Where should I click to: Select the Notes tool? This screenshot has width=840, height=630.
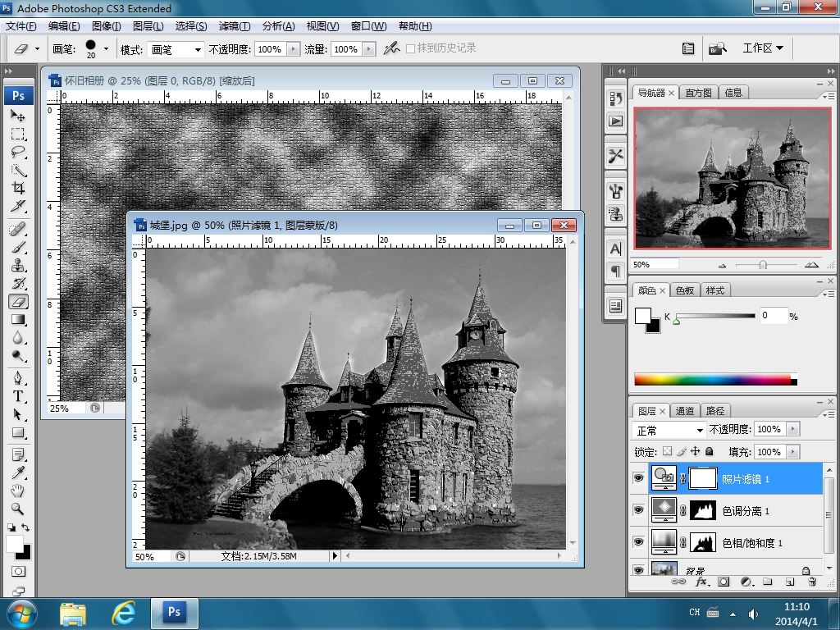(18, 455)
